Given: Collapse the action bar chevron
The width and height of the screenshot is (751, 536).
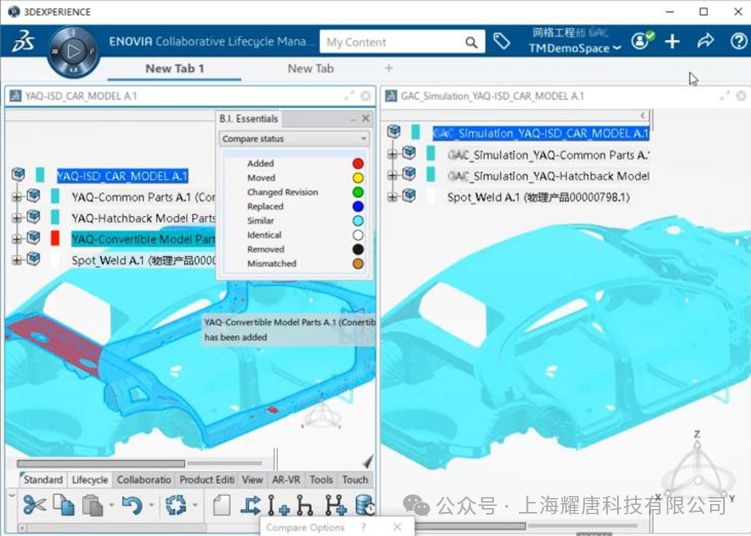Looking at the screenshot, I should pyautogui.click(x=12, y=495).
